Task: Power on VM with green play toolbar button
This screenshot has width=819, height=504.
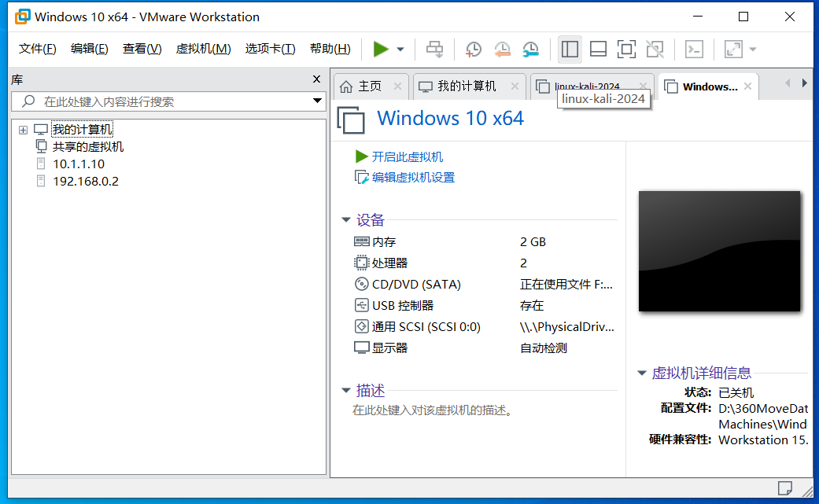Action: pos(381,49)
